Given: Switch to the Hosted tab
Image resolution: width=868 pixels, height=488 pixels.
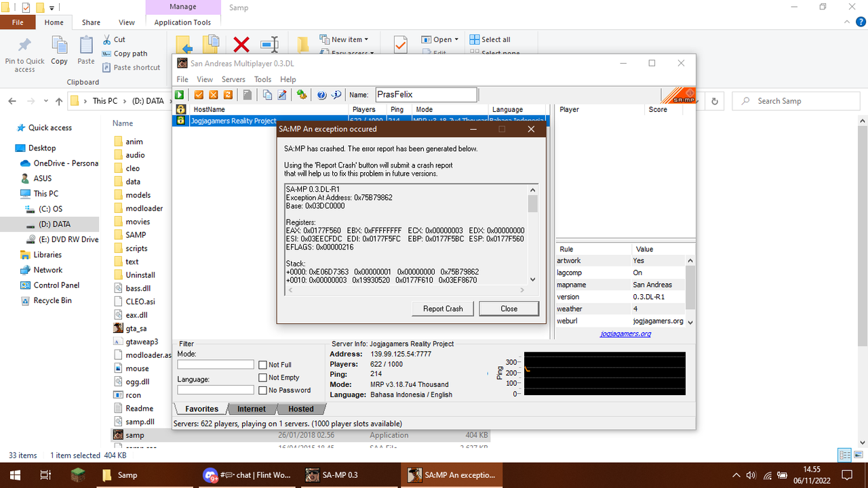Looking at the screenshot, I should pyautogui.click(x=300, y=409).
